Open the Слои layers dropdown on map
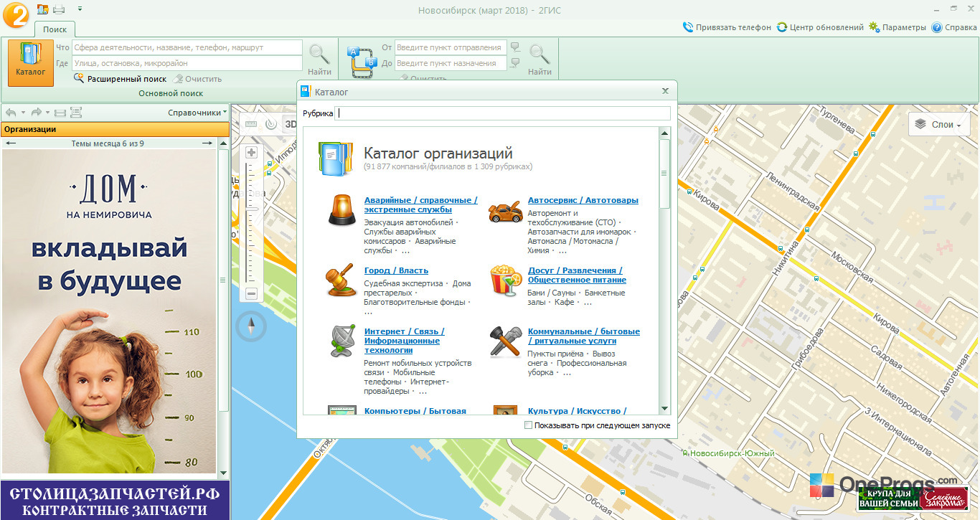The height and width of the screenshot is (520, 980). point(939,124)
